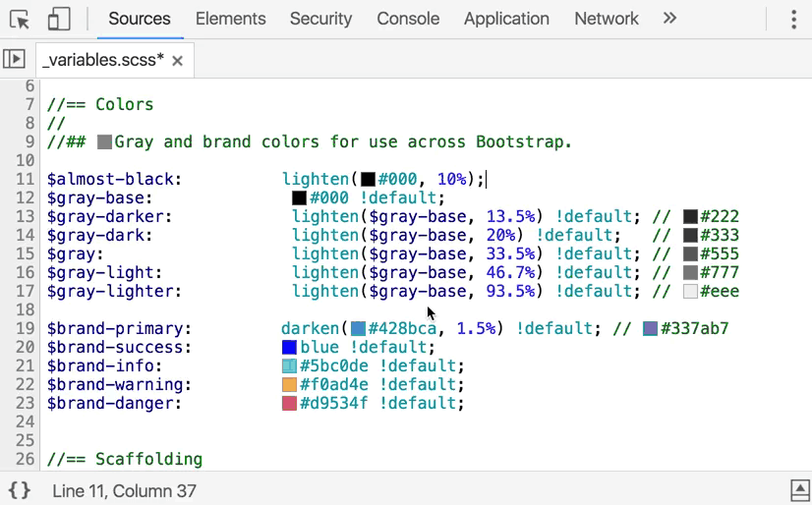Open the gray swatch on line 9
This screenshot has height=505, width=812.
click(104, 141)
